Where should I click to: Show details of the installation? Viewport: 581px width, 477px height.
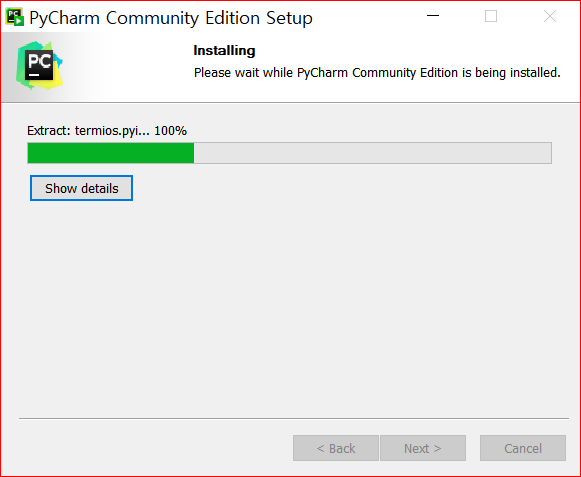point(82,188)
